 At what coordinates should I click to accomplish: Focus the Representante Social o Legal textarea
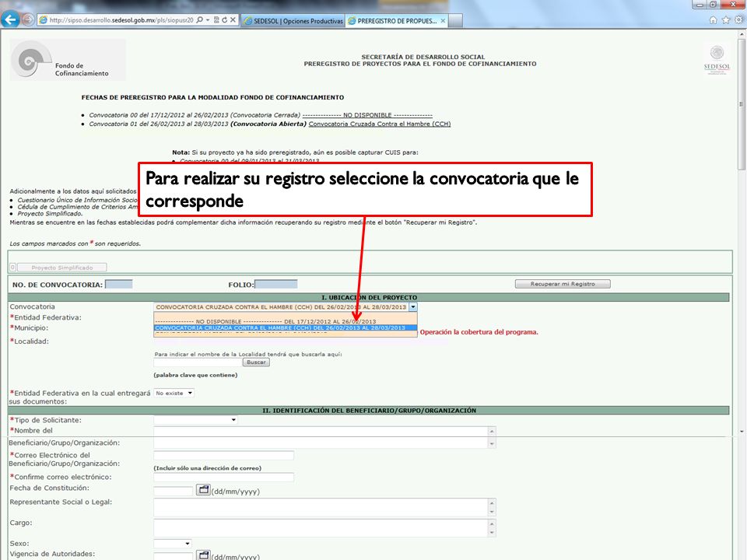(x=321, y=508)
